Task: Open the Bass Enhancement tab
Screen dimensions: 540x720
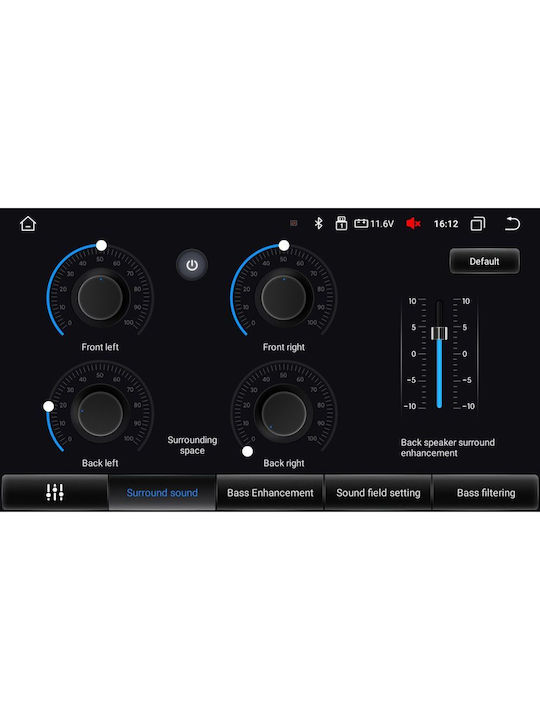Action: [270, 492]
